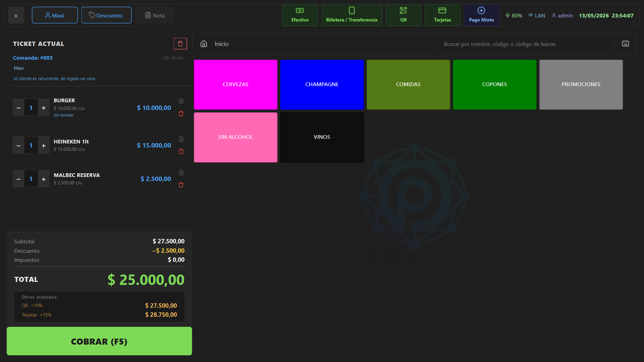The image size is (644, 362).
Task: Increase MALBEC RESERVA quantity
Action: (44, 179)
